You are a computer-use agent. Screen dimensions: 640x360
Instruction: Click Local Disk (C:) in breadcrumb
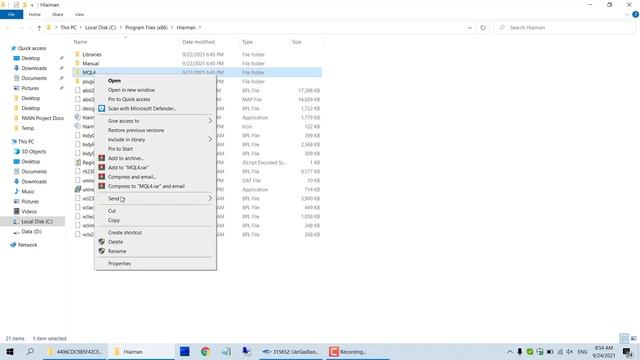point(100,28)
